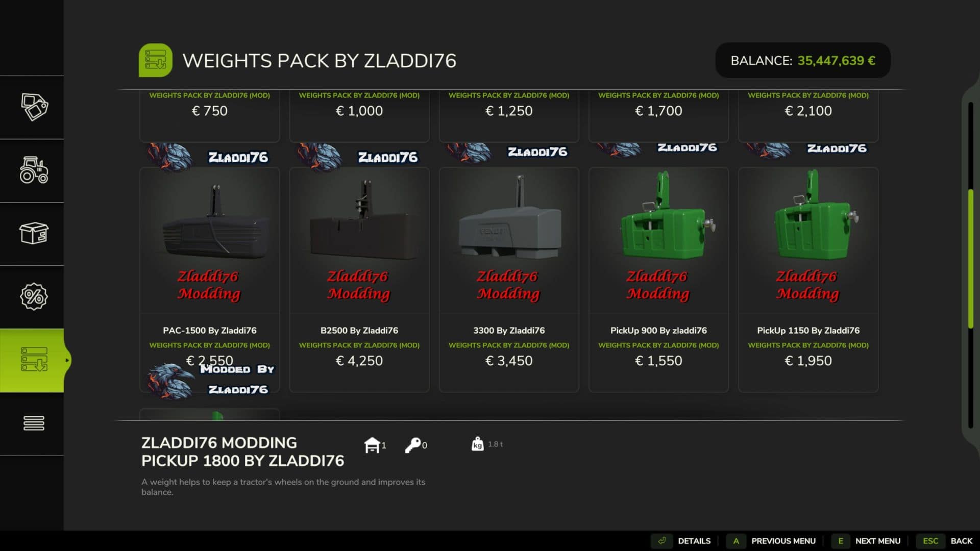Select the B2500 By Zladdi76 weight

click(x=359, y=280)
